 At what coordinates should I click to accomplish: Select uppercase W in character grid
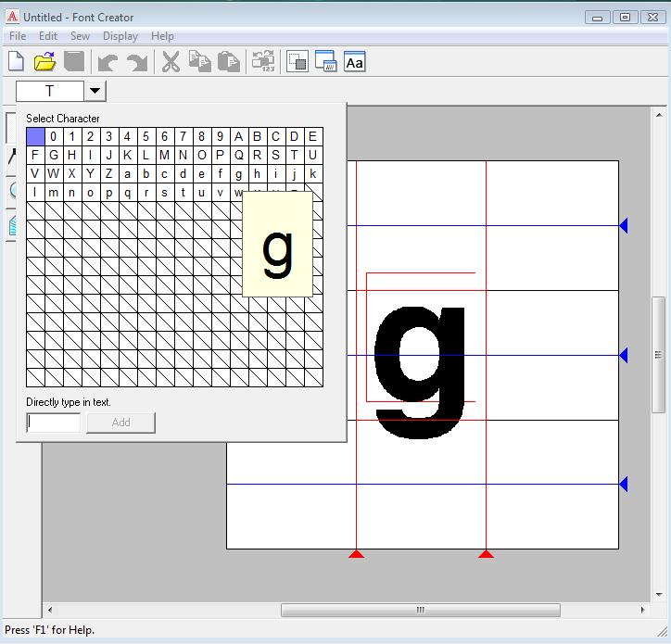54,173
